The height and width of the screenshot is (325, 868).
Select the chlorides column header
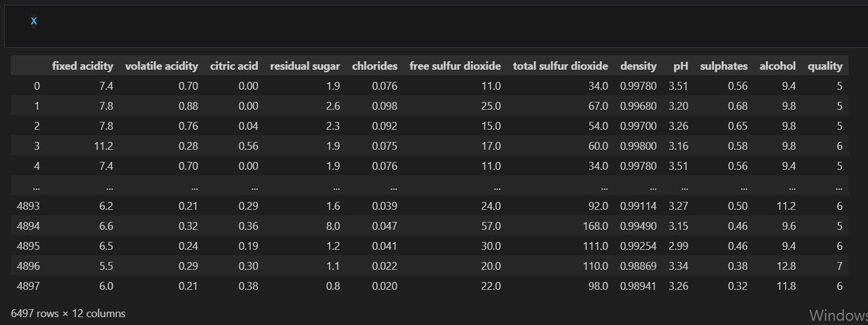[x=375, y=66]
